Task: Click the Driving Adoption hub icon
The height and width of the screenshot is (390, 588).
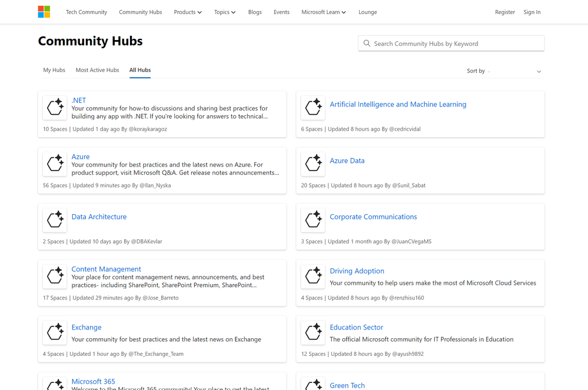Action: (313, 276)
